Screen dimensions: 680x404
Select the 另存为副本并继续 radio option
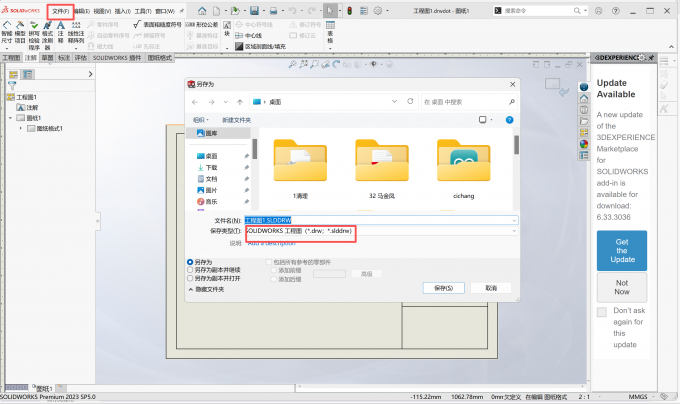[191, 270]
